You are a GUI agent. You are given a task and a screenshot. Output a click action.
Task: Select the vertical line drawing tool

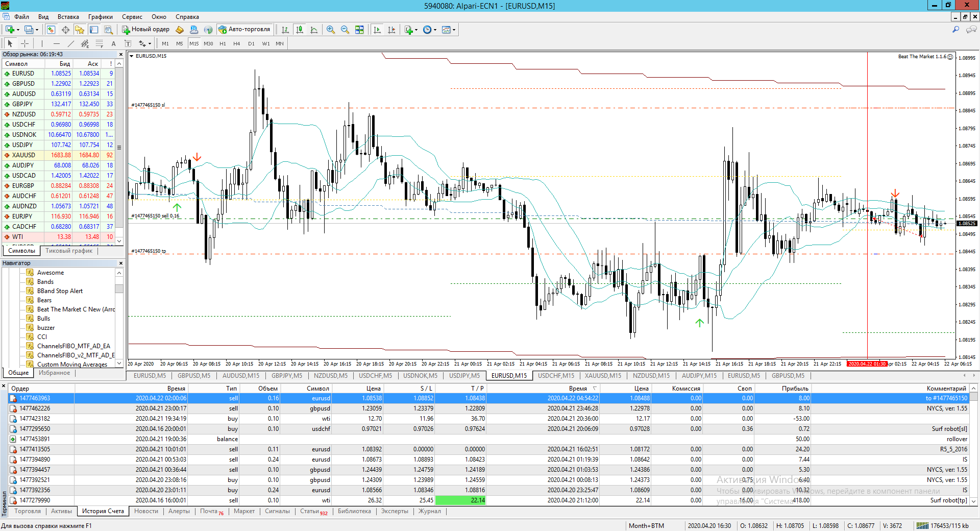click(42, 43)
